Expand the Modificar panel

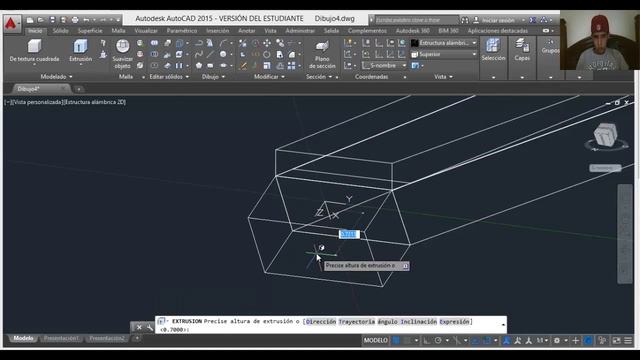(x=269, y=76)
